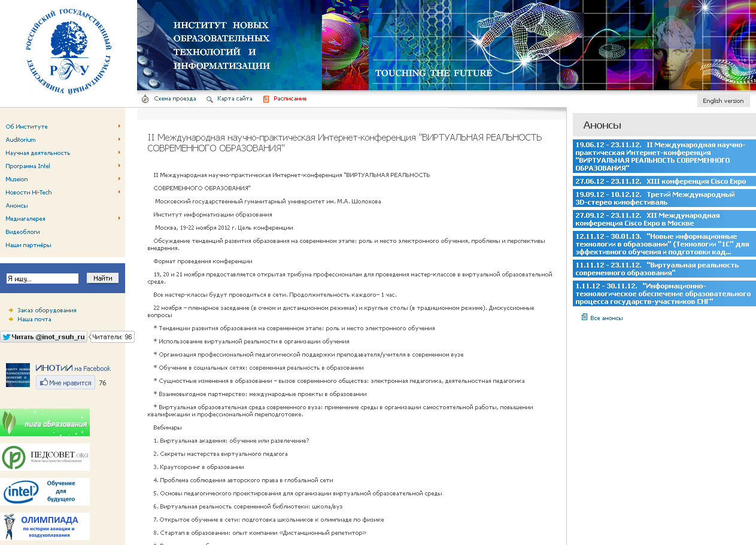756x545 pixels.
Task: Click the Мне нравится Facebook like button
Action: [66, 383]
